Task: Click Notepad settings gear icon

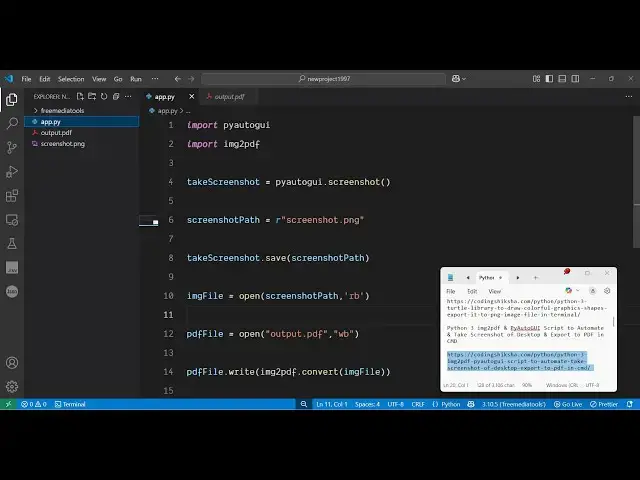Action: [607, 291]
